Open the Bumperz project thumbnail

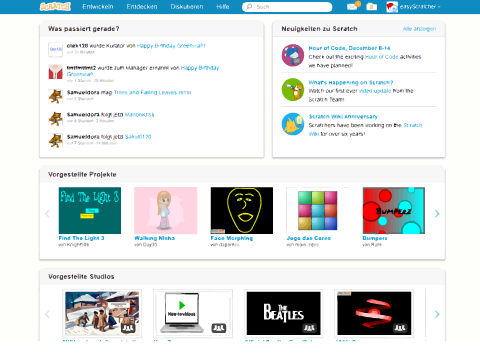point(394,210)
